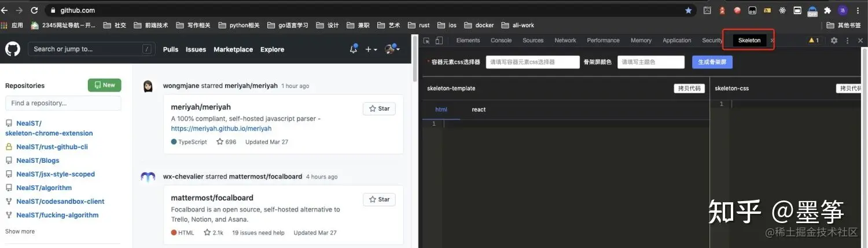The width and height of the screenshot is (868, 248).
Task: Expand the GitHub user avatar menu
Action: 393,49
